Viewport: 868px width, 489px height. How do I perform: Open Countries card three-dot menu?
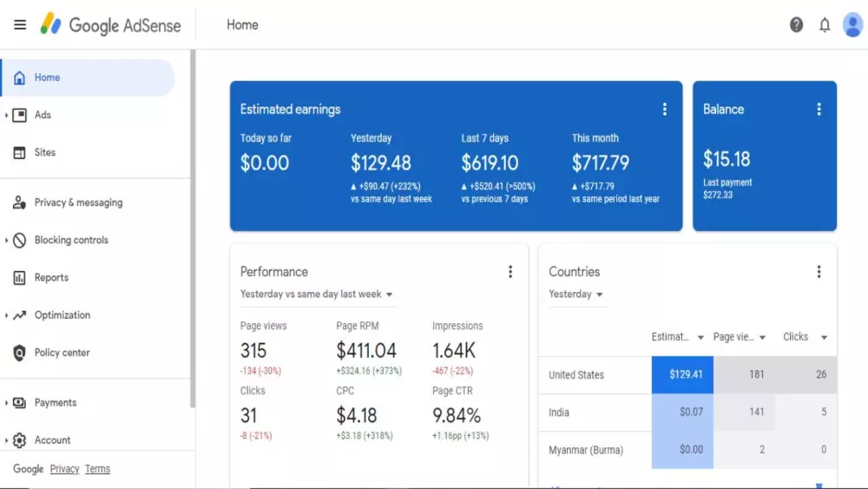pos(819,271)
